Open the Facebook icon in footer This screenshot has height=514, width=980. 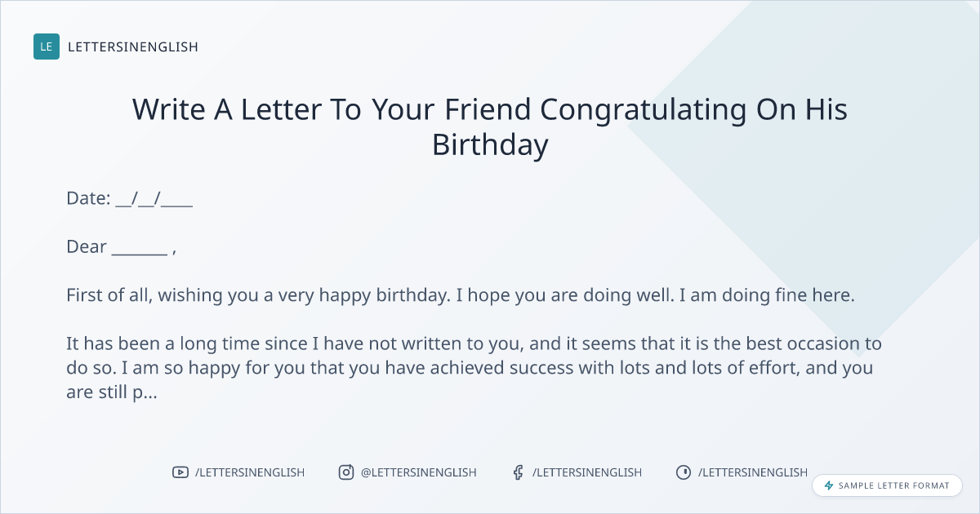pyautogui.click(x=518, y=472)
